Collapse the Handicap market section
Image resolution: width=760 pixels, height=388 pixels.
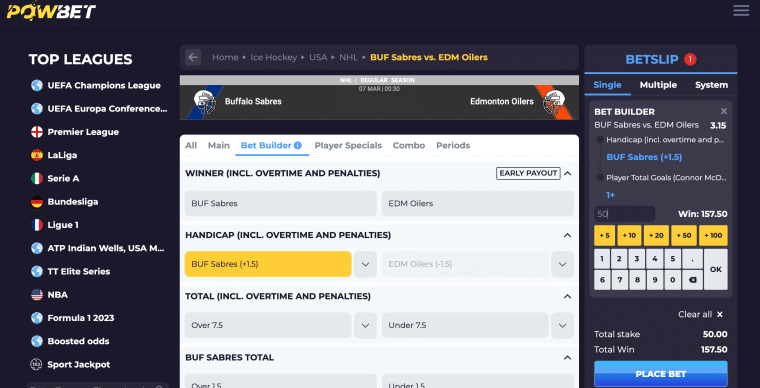[x=568, y=235]
